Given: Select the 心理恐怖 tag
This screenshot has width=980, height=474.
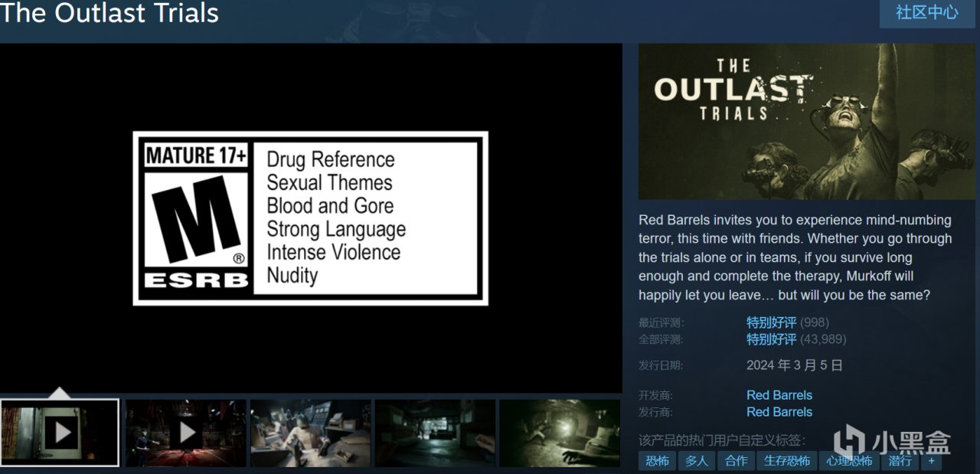Looking at the screenshot, I should click(x=849, y=460).
